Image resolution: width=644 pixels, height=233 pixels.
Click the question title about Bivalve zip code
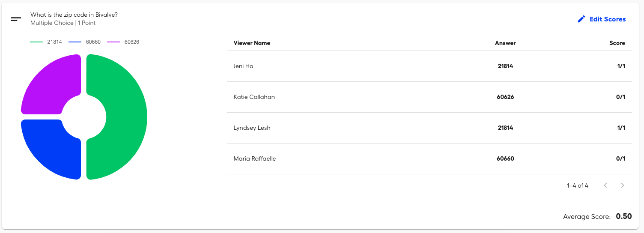74,15
